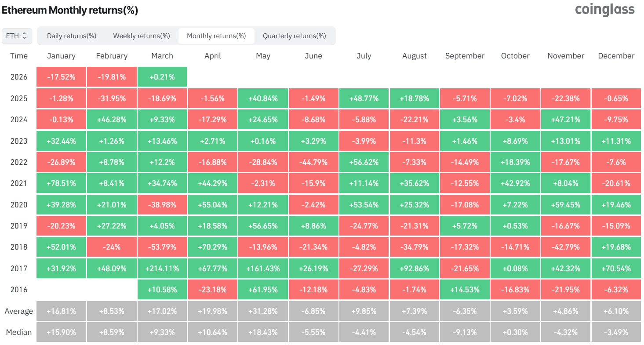The image size is (644, 345).
Task: Click the +78.51% January 2021 cell
Action: click(61, 183)
